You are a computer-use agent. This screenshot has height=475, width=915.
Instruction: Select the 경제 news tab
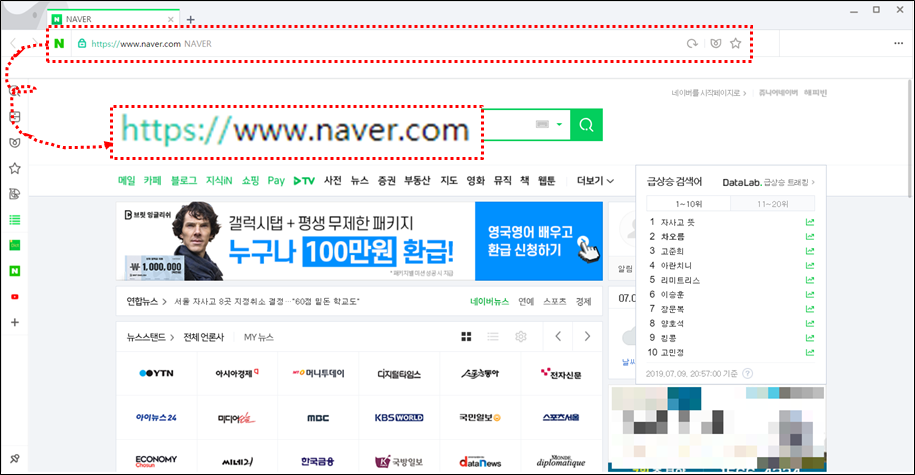tap(584, 302)
